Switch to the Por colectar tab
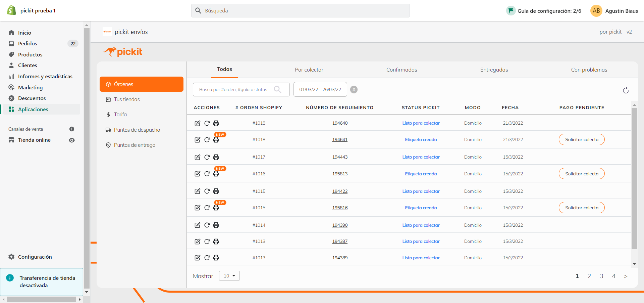The width and height of the screenshot is (644, 303). tap(309, 70)
